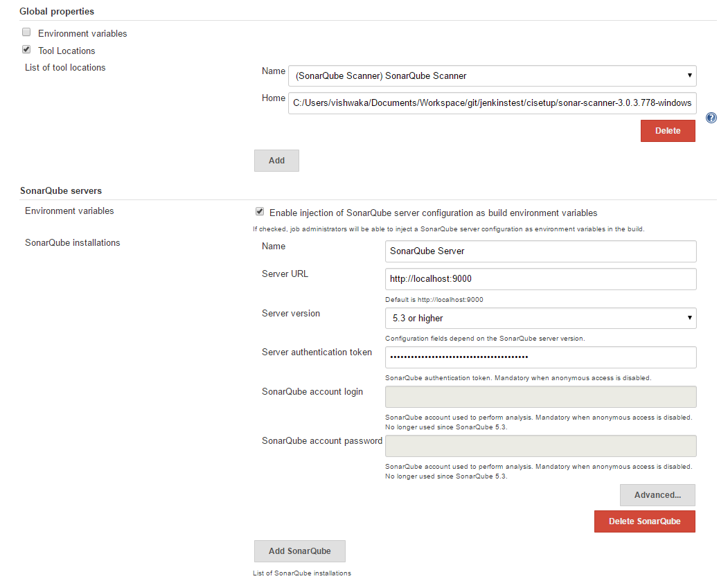Uncheck the Tool Locations checkbox
728x581 pixels.
(x=26, y=50)
